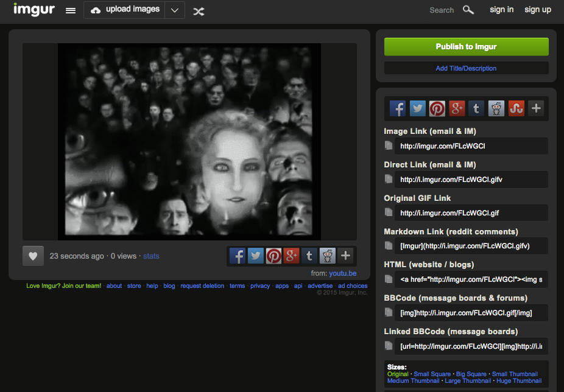The width and height of the screenshot is (564, 392).
Task: Open the store footer link
Action: 134,286
